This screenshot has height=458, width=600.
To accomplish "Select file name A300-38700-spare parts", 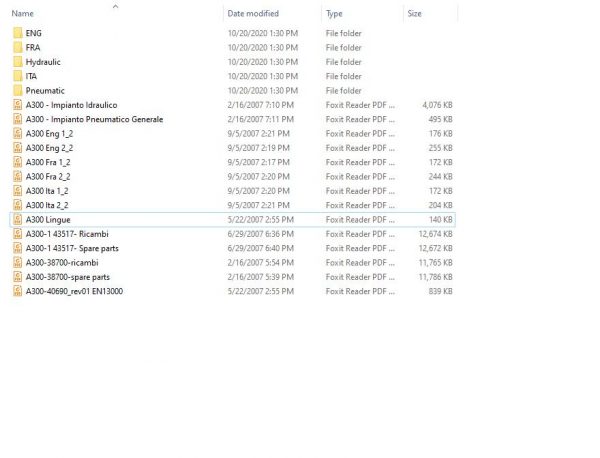I will [68, 277].
